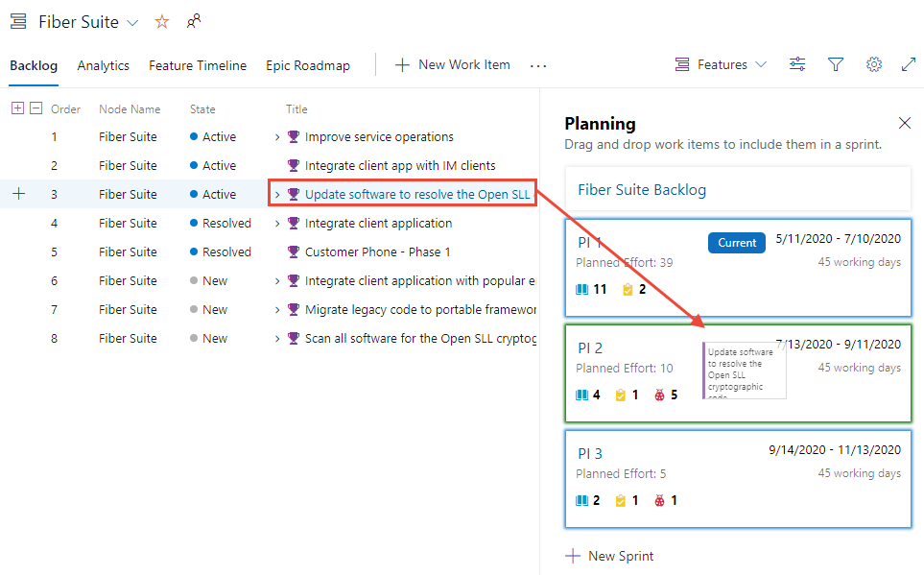The width and height of the screenshot is (924, 575).
Task: Click trophy icon of Integrate client app with IM
Action: tap(293, 166)
